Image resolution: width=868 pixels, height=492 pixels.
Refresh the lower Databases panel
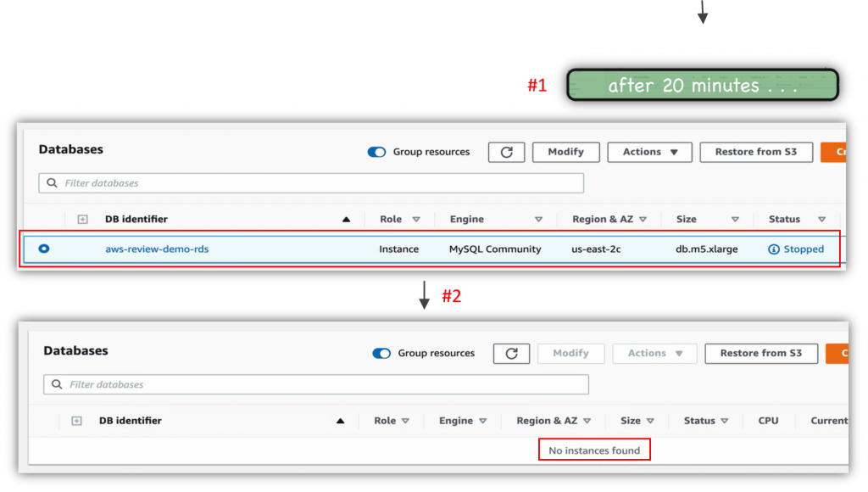click(x=511, y=354)
